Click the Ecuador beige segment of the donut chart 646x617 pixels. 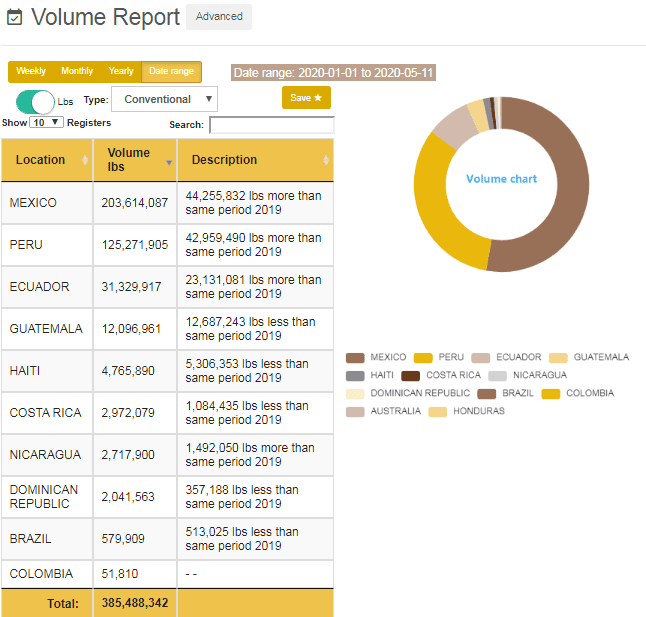[x=457, y=125]
